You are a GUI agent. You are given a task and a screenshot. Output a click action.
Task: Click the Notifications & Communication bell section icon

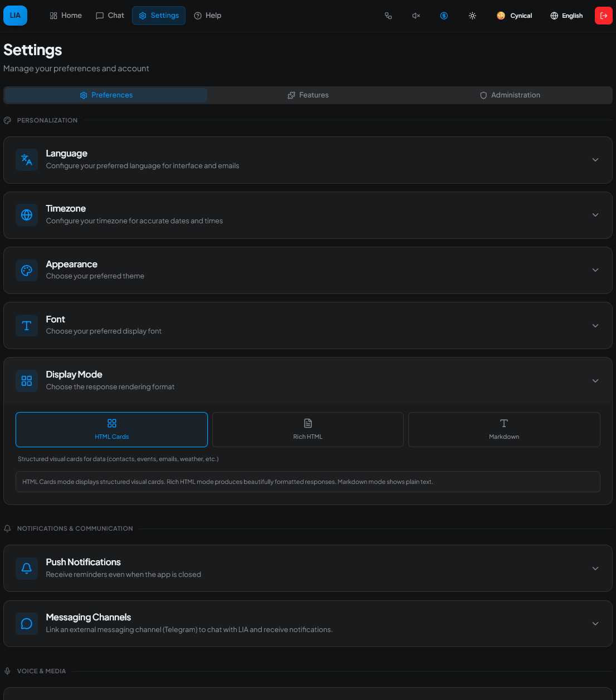tap(7, 528)
